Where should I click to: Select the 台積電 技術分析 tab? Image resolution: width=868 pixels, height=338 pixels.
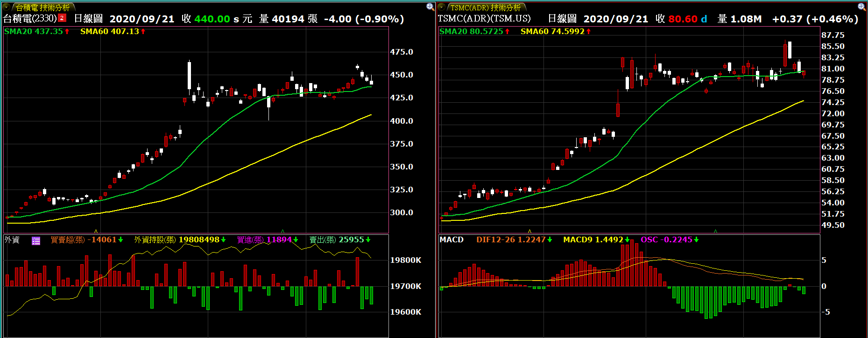(43, 7)
